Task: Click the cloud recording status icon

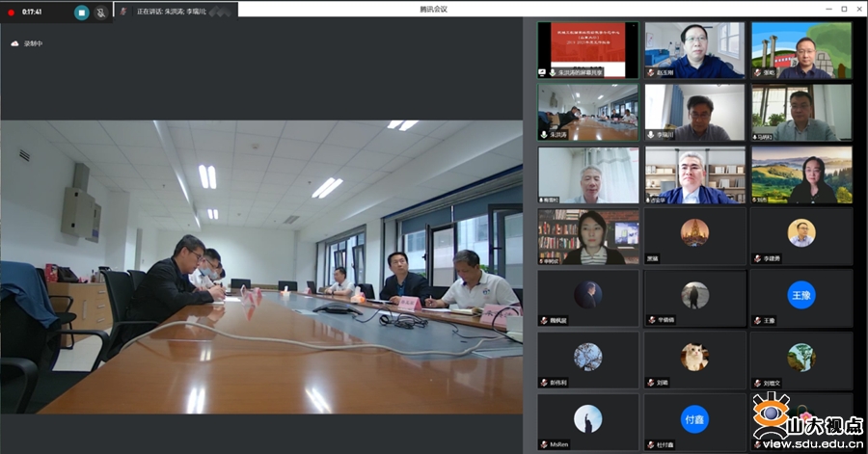Action: (x=14, y=43)
